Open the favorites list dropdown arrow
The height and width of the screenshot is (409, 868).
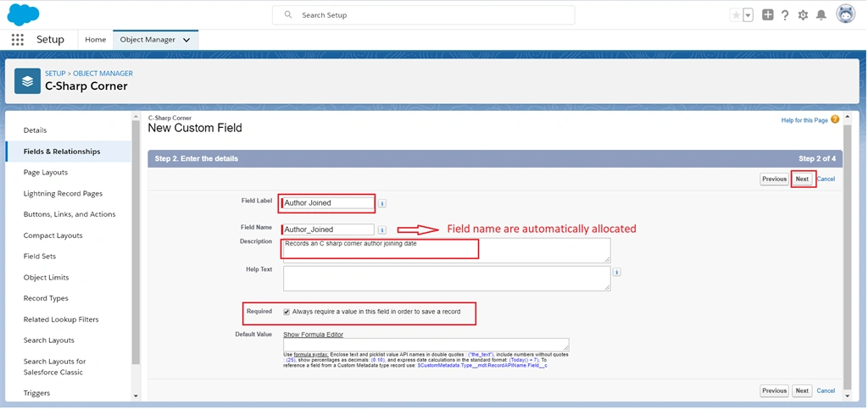748,15
